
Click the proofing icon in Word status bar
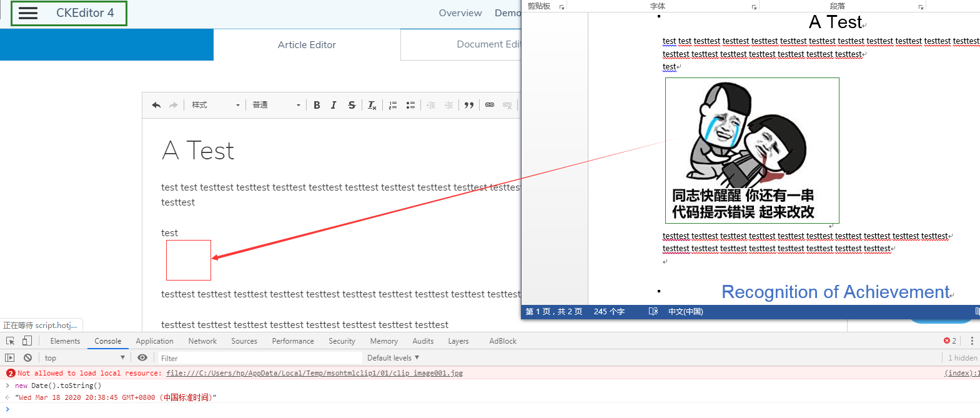[x=653, y=312]
